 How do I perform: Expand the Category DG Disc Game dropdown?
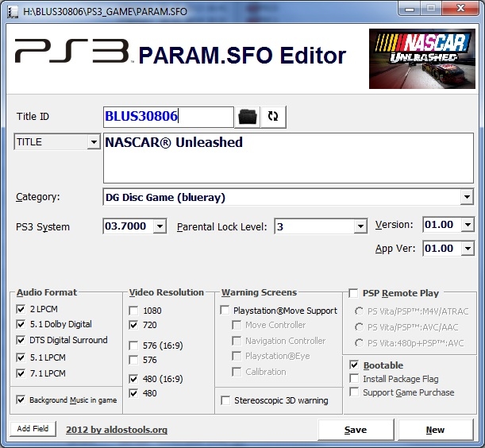pos(467,197)
